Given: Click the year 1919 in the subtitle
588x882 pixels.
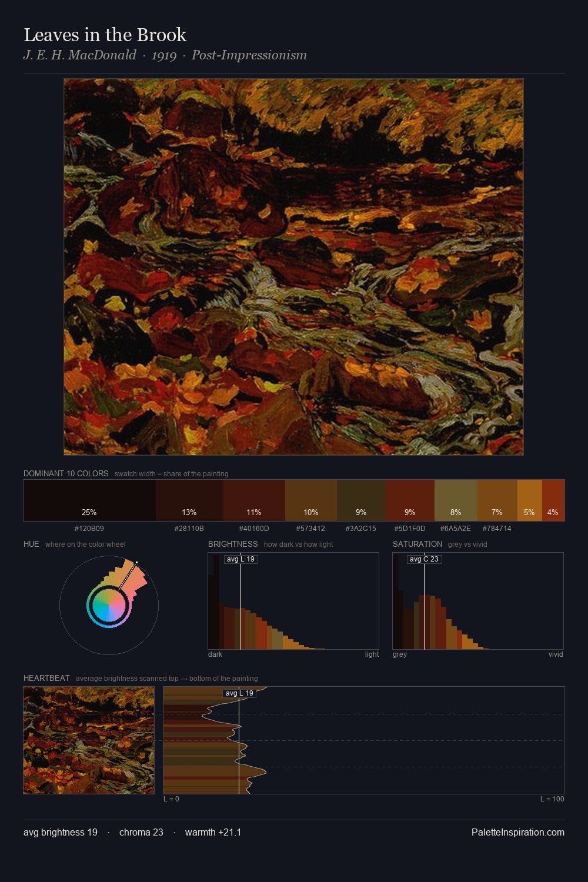Looking at the screenshot, I should point(164,55).
